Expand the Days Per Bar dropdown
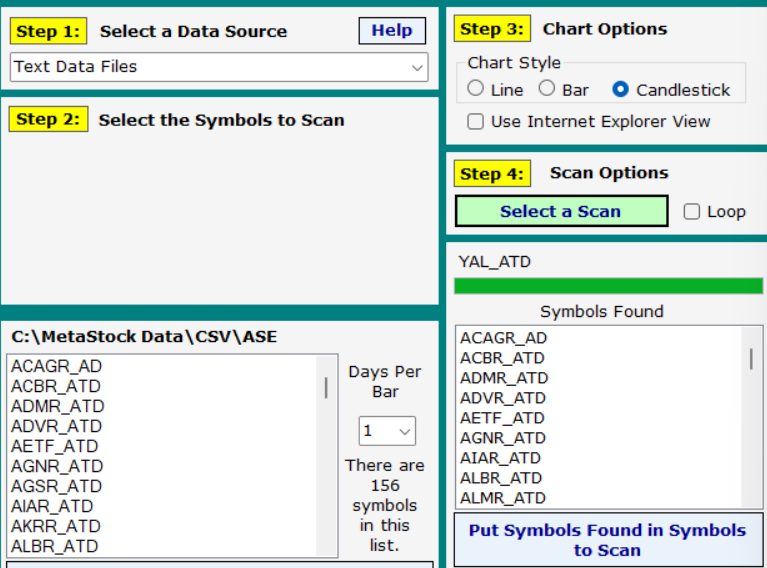Screen dimensions: 767x568 coord(387,431)
